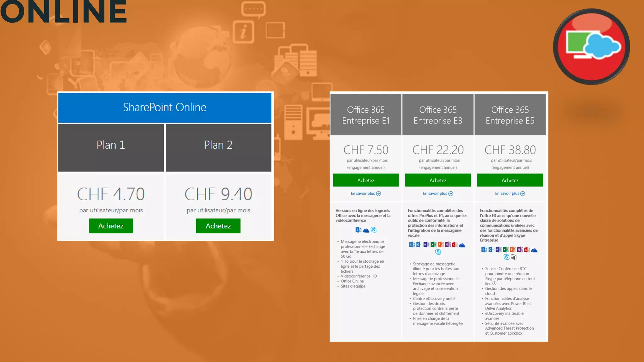644x362 pixels.
Task: Click the Access icon in E5 column
Action: coord(527,250)
